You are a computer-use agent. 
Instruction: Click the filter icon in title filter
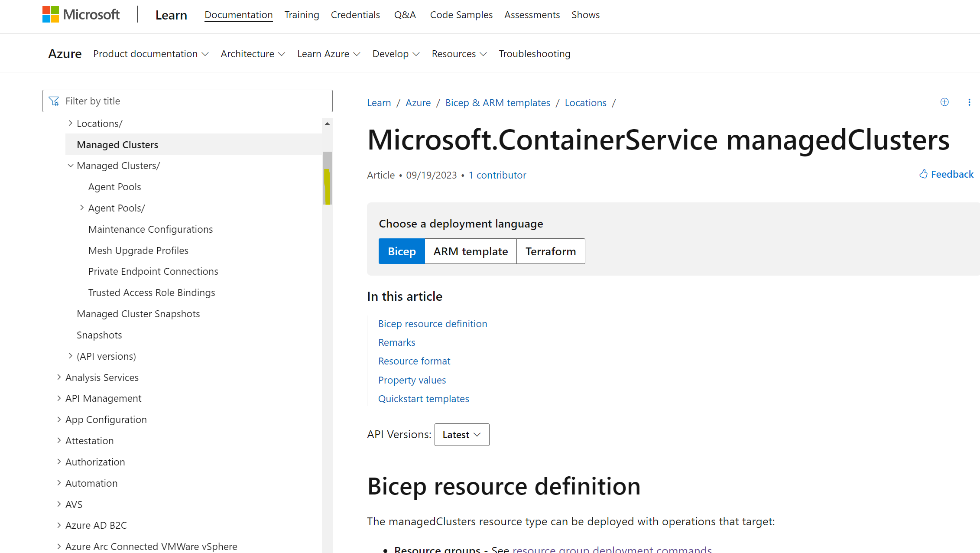[54, 101]
